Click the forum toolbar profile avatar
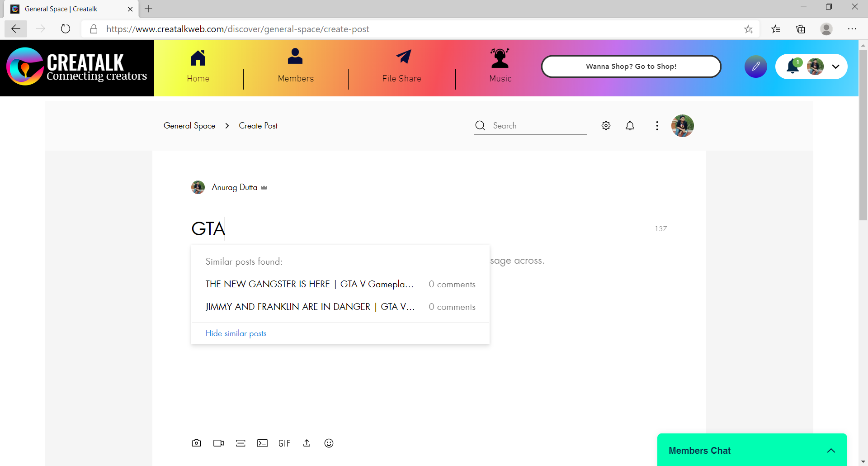 pos(683,126)
